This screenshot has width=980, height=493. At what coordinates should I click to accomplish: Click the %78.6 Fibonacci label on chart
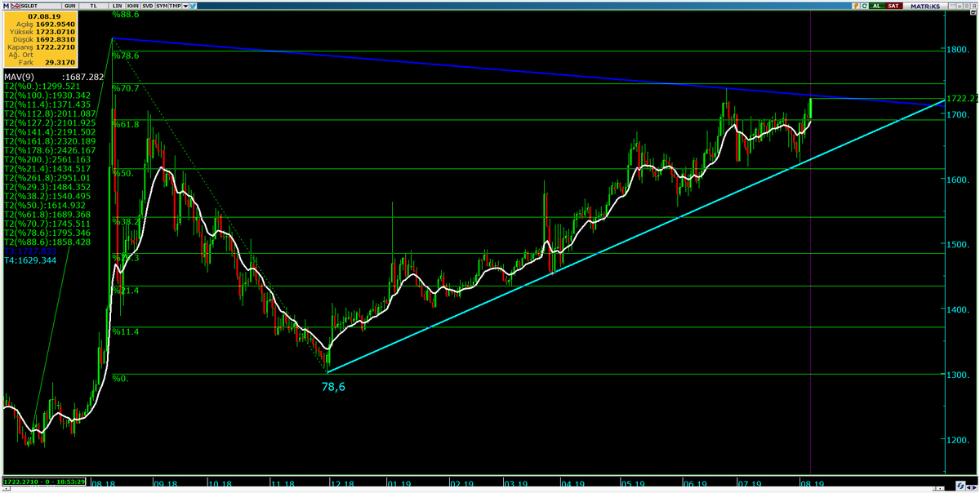[126, 56]
